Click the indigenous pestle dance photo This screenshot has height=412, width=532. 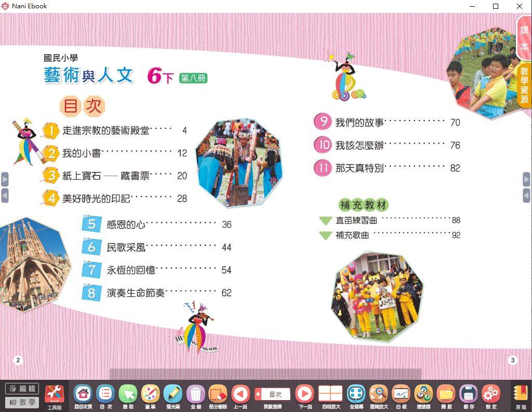240,163
